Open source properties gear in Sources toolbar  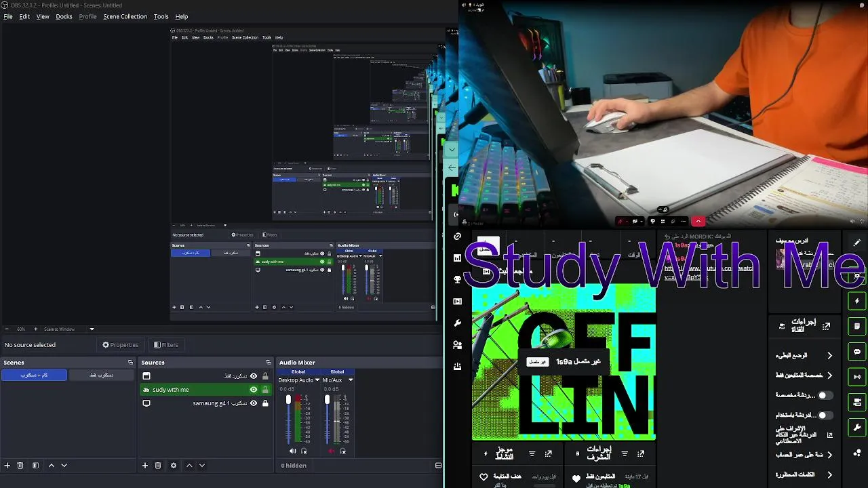(174, 466)
